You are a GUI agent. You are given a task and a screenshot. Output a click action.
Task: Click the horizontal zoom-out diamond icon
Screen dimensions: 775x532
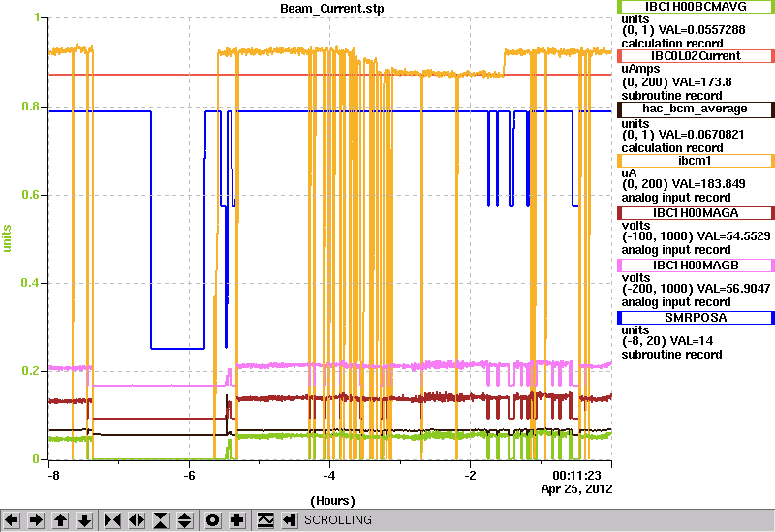pos(137,520)
